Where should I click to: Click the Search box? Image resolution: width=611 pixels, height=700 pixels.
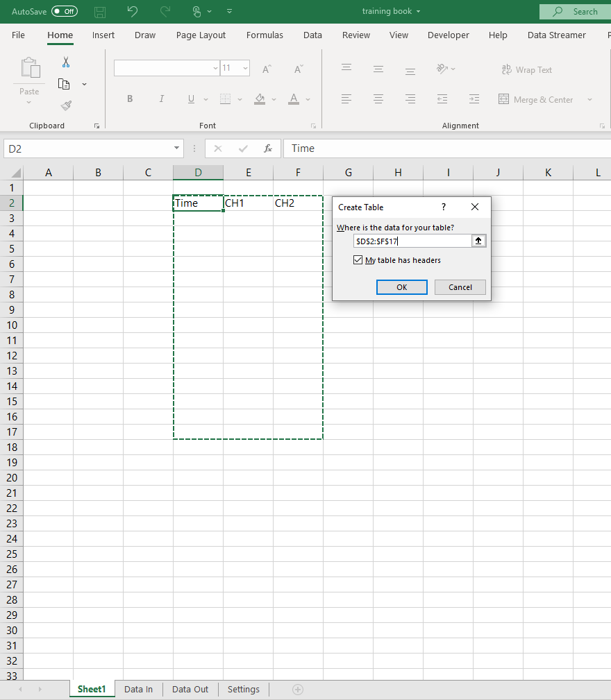pyautogui.click(x=576, y=12)
